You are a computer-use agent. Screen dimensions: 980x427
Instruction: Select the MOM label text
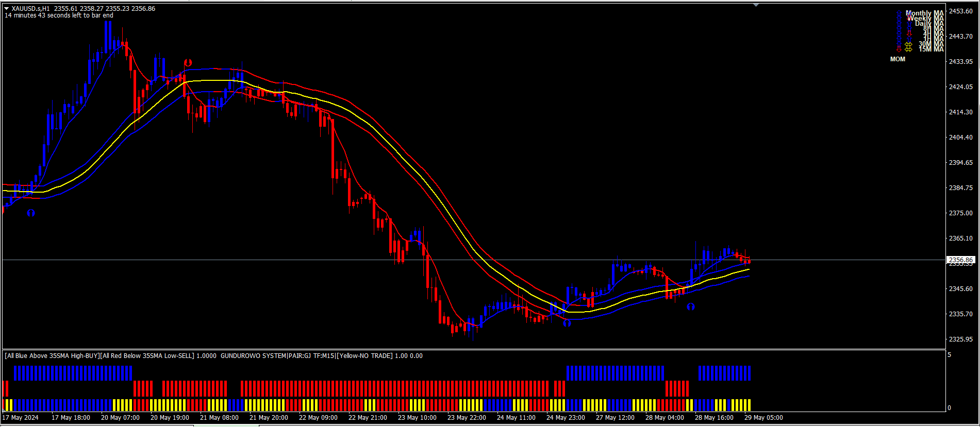click(x=898, y=59)
